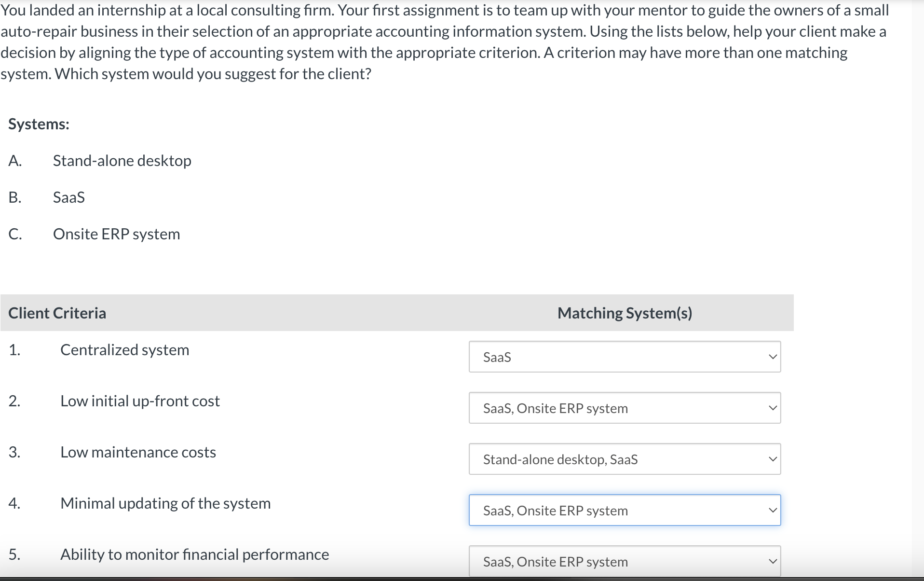Screen dimensions: 924x581
Task: Click the Systems: heading
Action: (39, 124)
